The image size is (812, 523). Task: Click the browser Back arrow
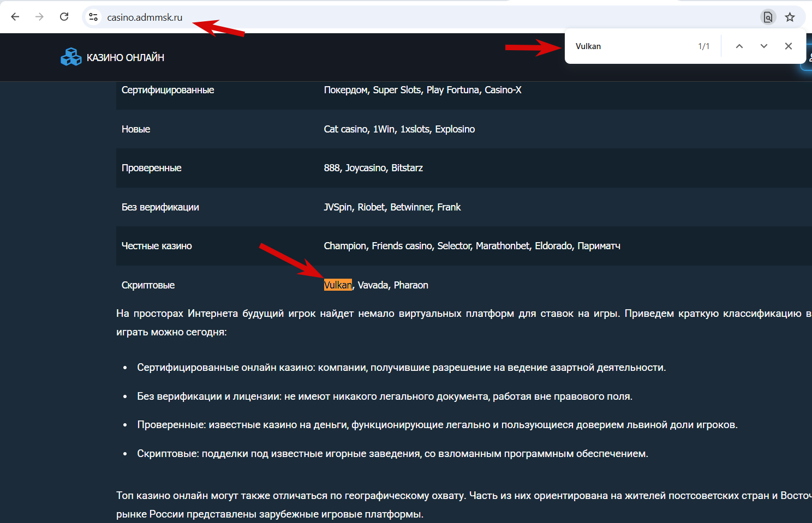click(x=15, y=17)
